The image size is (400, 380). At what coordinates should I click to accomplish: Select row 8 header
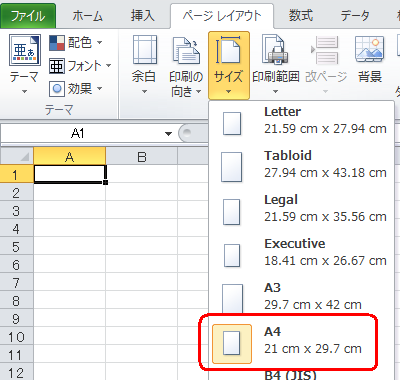[17, 300]
